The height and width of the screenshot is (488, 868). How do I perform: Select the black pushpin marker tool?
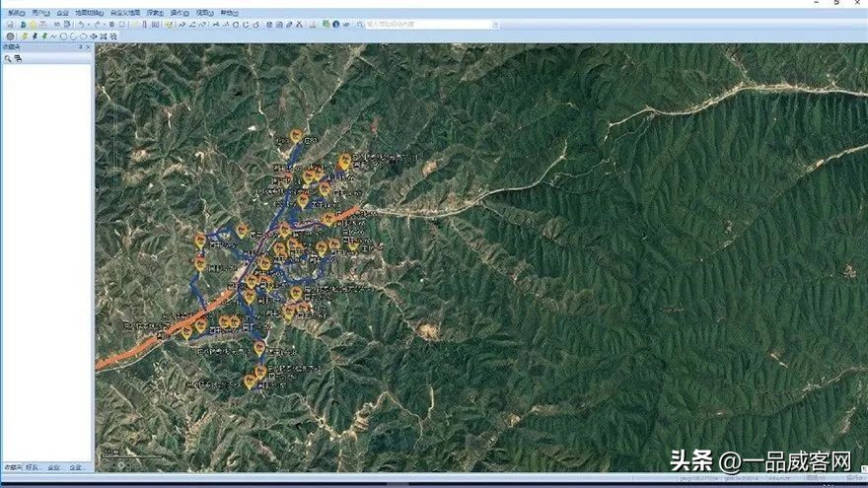click(x=35, y=35)
